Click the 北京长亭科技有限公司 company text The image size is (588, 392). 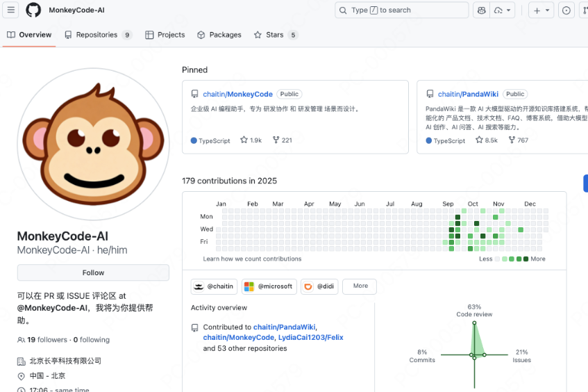(x=65, y=361)
